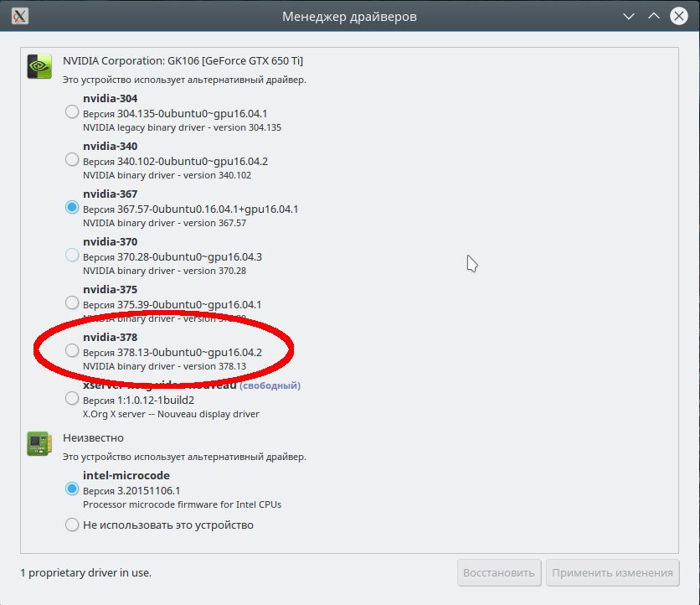Click 'Версия 367.57-0ubuntu0.16.04.1+gpu16.04.1' text
The image size is (700, 605).
coord(191,209)
